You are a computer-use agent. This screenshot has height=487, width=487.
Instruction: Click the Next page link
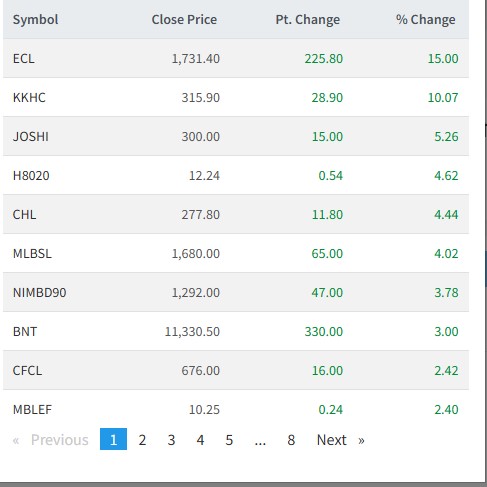(340, 440)
